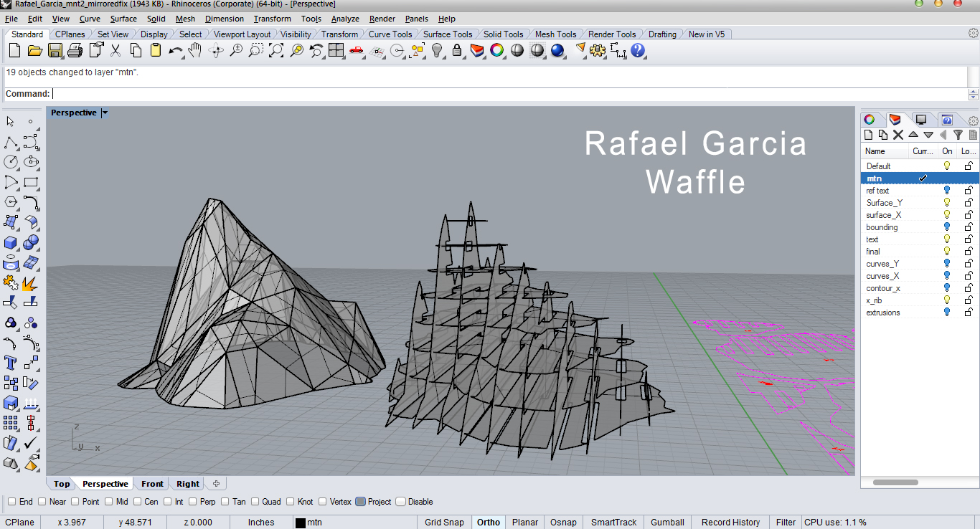The width and height of the screenshot is (980, 529).
Task: Move selected layer up with triangle arrow
Action: (x=913, y=135)
